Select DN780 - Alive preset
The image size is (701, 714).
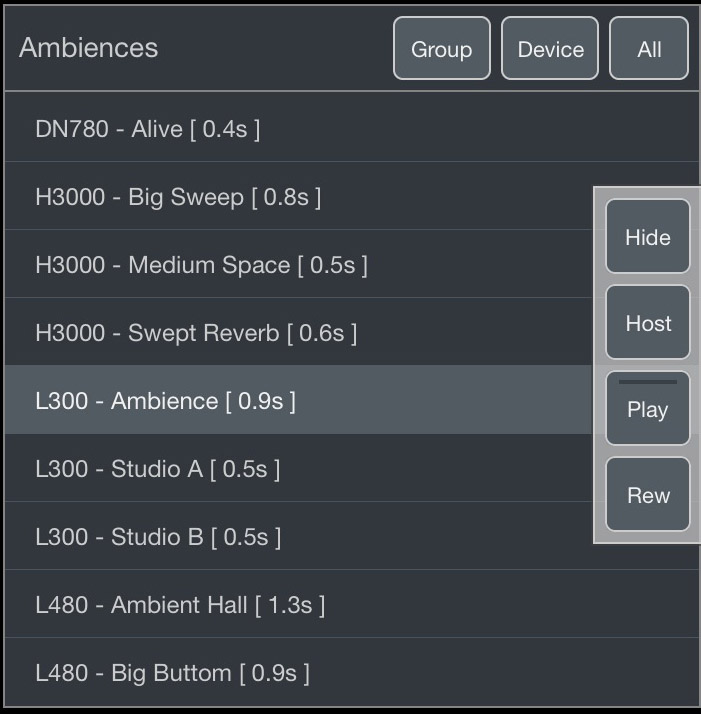(147, 129)
